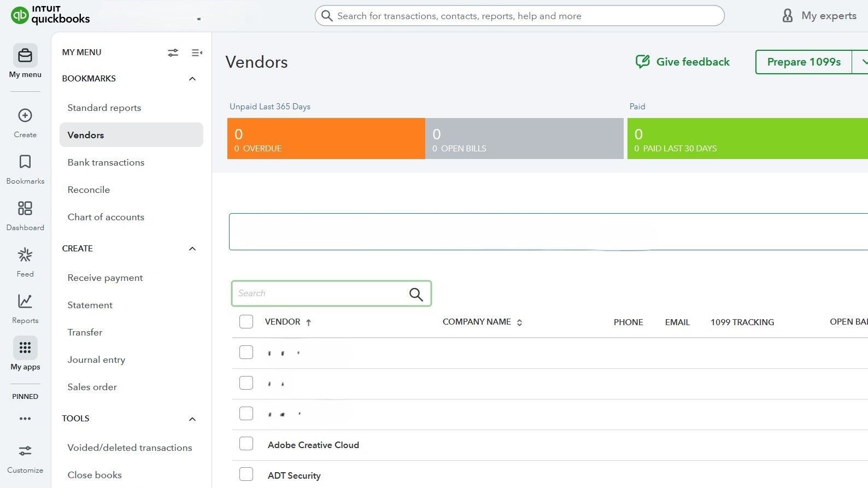Open the Reports chart icon

click(x=25, y=301)
